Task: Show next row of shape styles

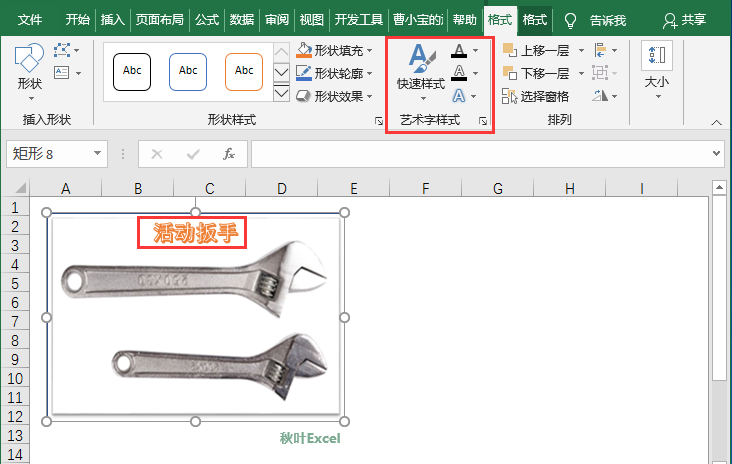Action: point(281,72)
